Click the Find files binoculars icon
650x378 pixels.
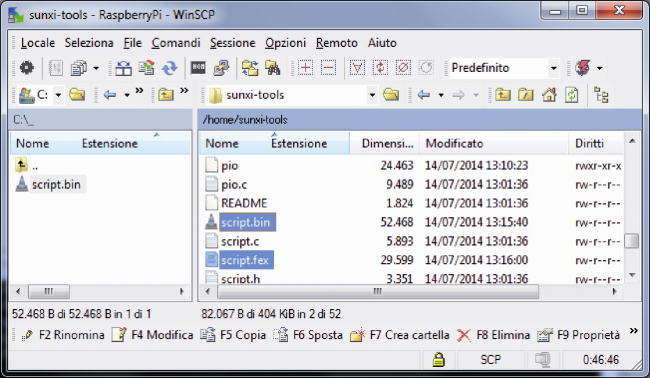click(273, 68)
